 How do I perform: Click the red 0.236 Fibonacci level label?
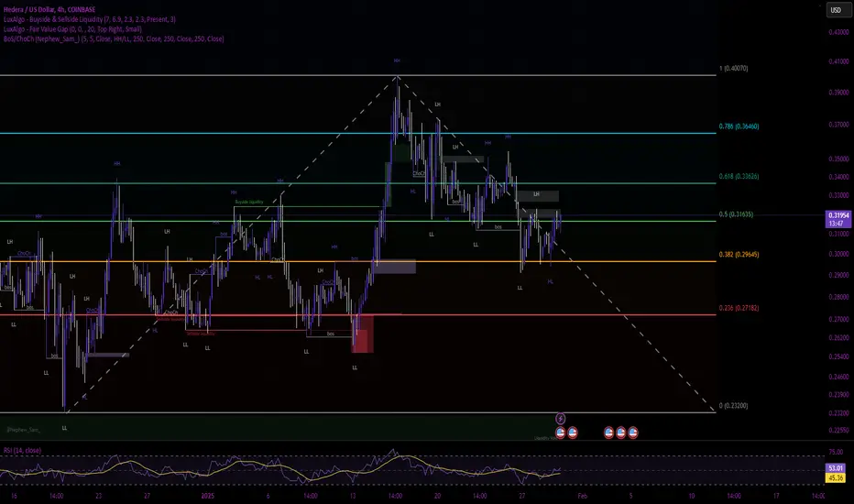tap(739, 308)
